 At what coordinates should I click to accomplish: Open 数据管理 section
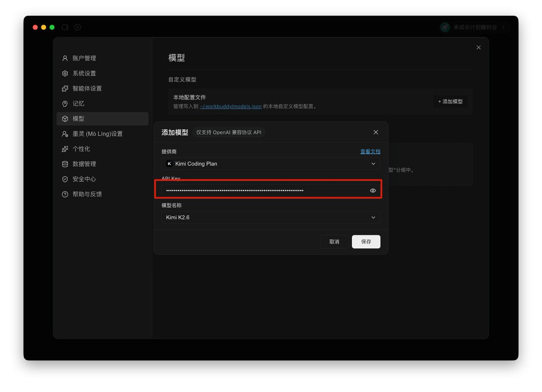(103, 164)
